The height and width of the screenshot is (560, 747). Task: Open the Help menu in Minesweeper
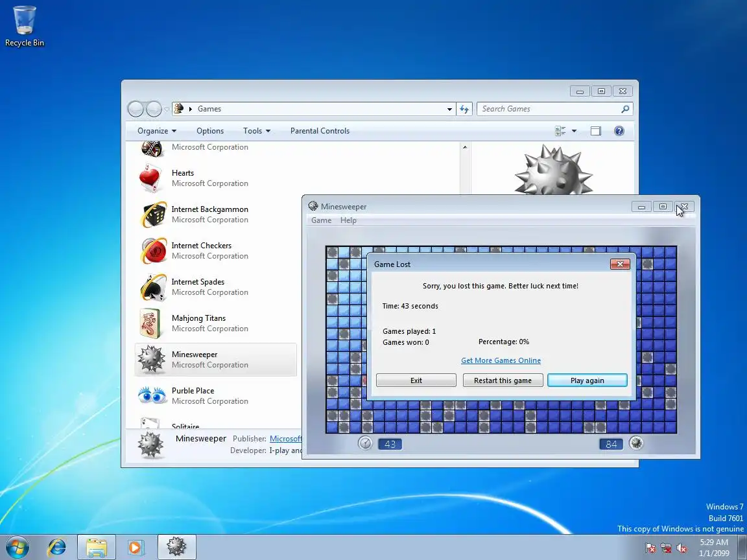click(x=348, y=220)
